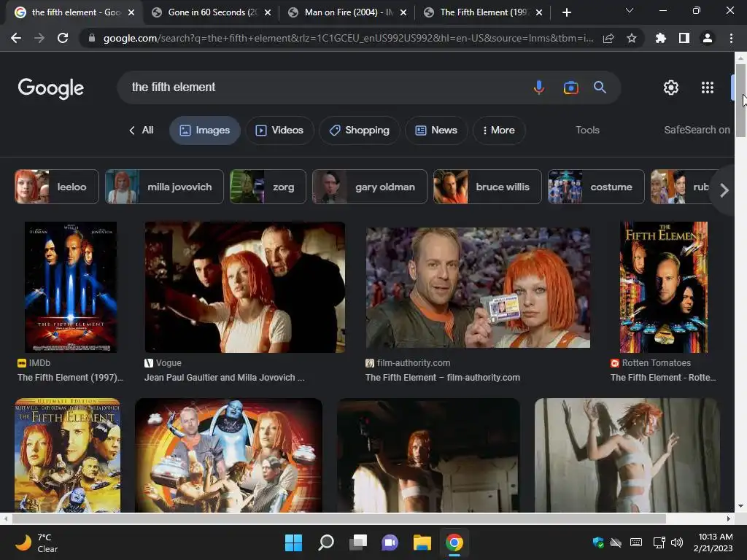This screenshot has width=747, height=560.
Task: Click the voice search microphone icon
Action: (x=539, y=87)
